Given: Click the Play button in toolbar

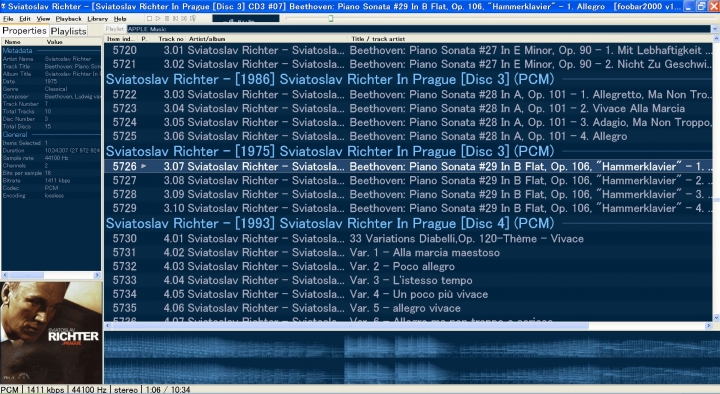Looking at the screenshot, I should tap(158, 19).
